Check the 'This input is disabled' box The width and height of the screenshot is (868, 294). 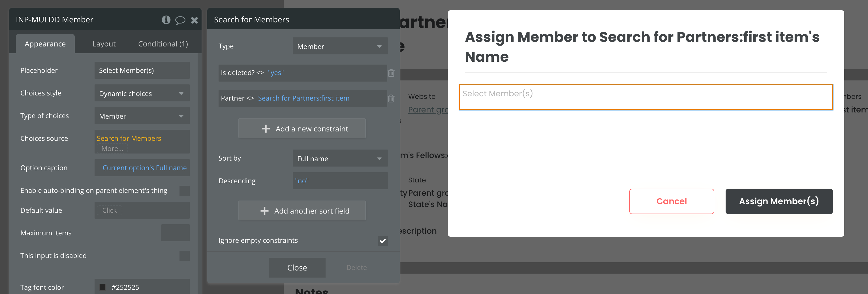tap(184, 256)
